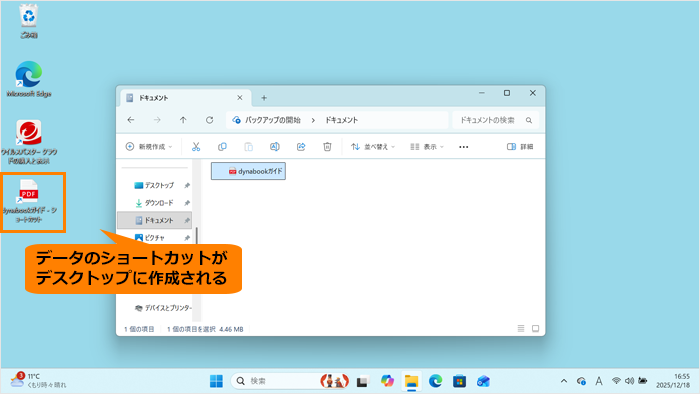Close the ドキュメント tab
Screen dimensions: 700x394
pyautogui.click(x=240, y=98)
